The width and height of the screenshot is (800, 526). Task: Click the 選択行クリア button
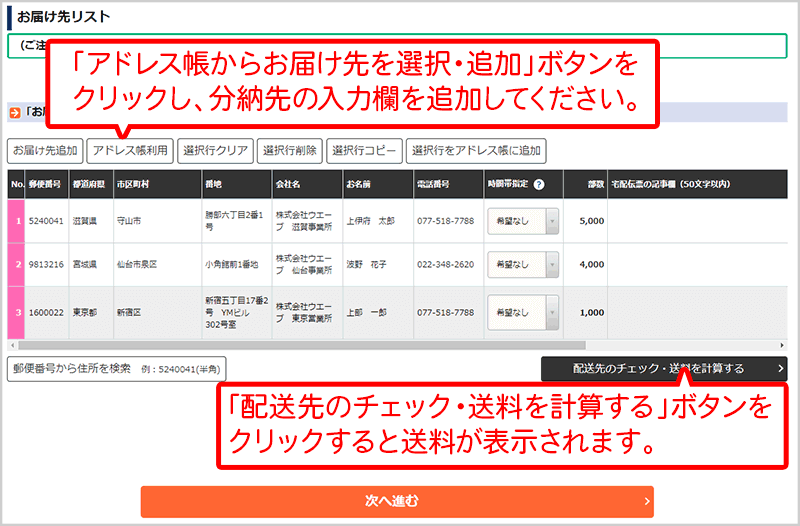(x=214, y=151)
